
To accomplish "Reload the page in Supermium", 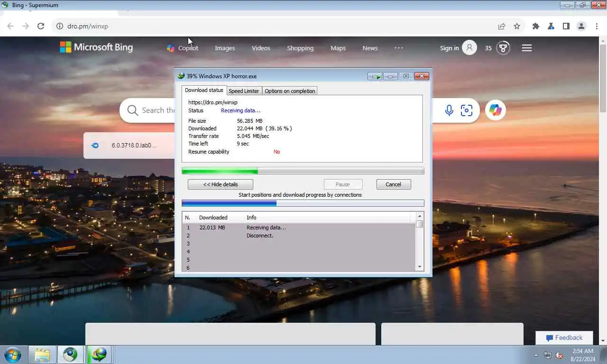I will click(41, 26).
